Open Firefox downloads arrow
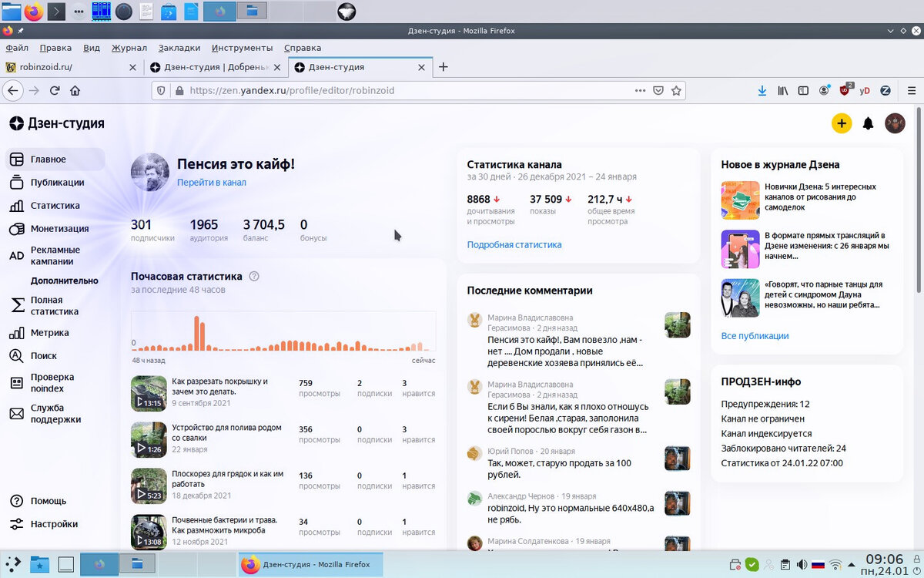This screenshot has width=924, height=578. (762, 90)
